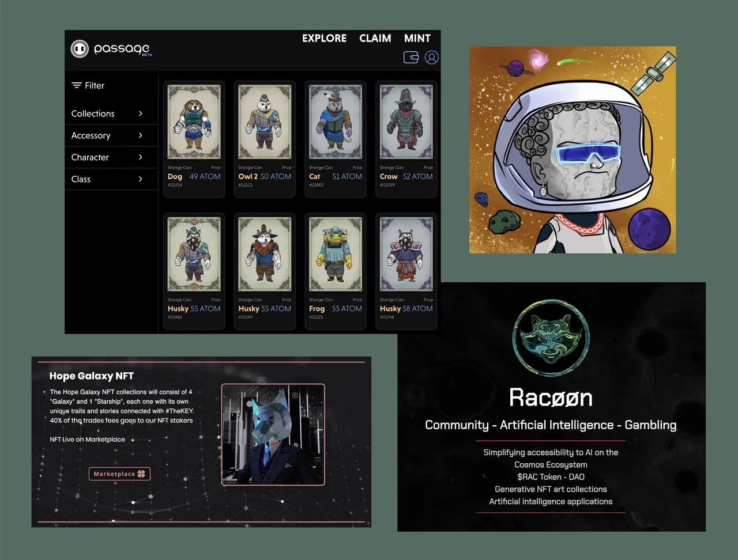Viewport: 738px width, 560px height.
Task: Click the Dog card name text
Action: [175, 176]
